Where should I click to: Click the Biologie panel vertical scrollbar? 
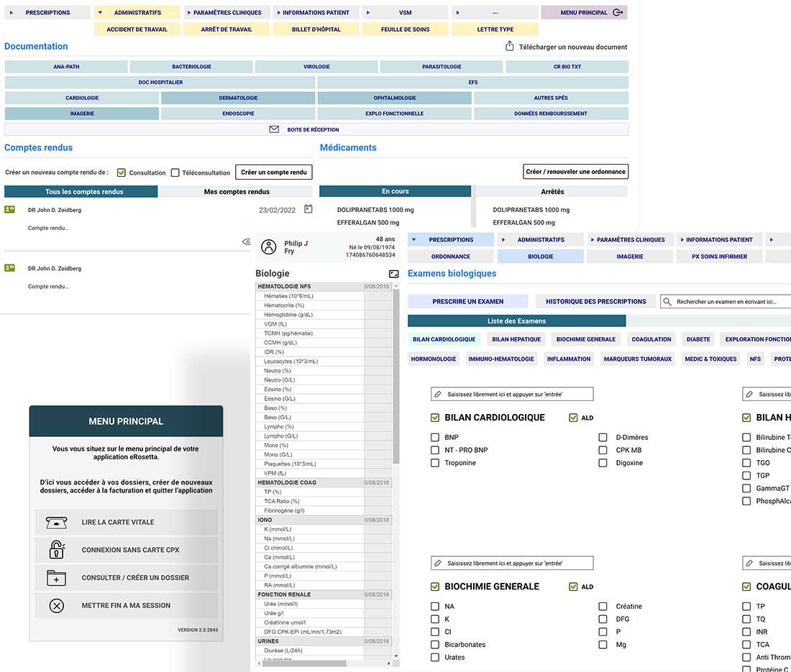click(x=395, y=374)
